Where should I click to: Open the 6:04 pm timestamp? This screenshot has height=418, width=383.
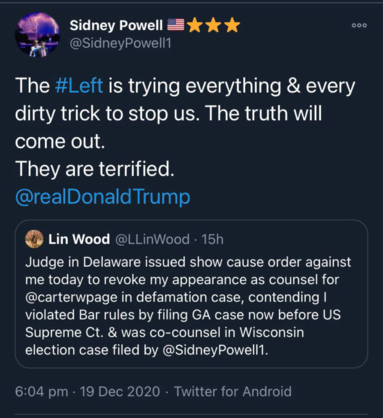(x=42, y=391)
